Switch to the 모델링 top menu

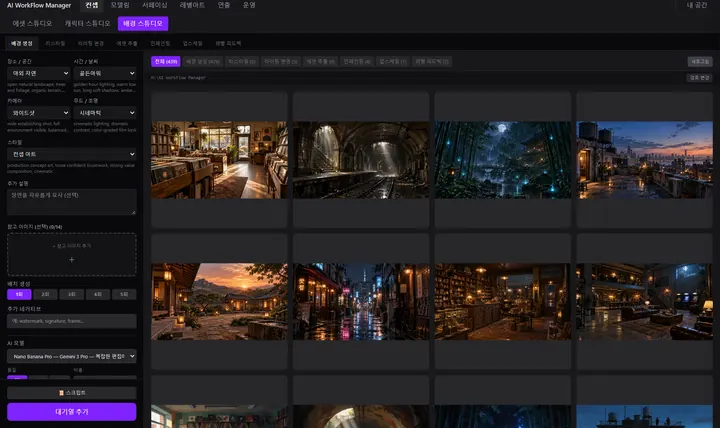pos(120,5)
